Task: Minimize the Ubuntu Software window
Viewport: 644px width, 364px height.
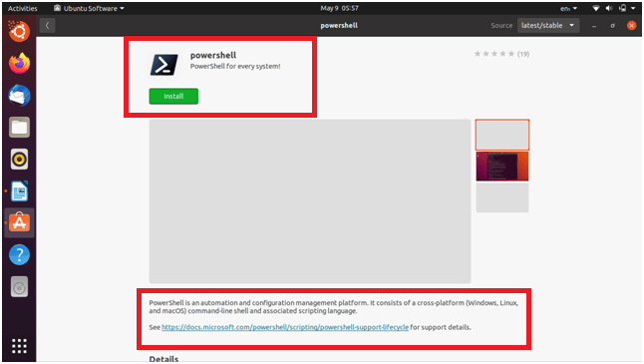Action: point(594,26)
